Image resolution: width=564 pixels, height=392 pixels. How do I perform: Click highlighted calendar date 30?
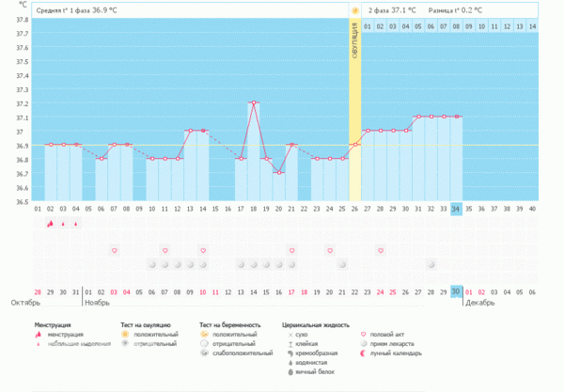click(456, 292)
